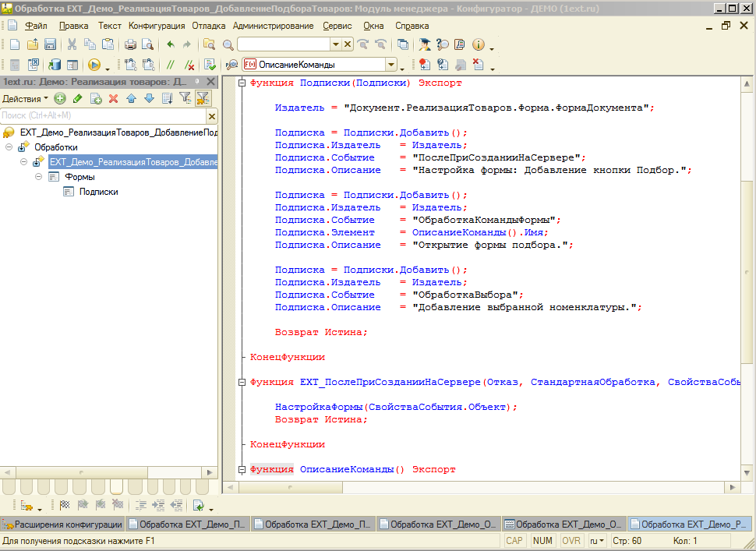Navigate back with the left arrow icon
756x551 pixels.
171,44
